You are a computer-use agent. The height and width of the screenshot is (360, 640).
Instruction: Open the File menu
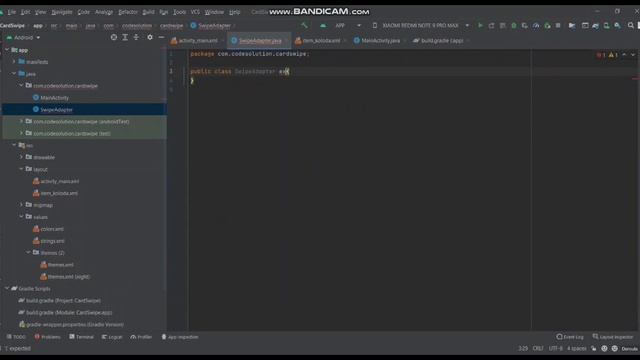point(11,12)
